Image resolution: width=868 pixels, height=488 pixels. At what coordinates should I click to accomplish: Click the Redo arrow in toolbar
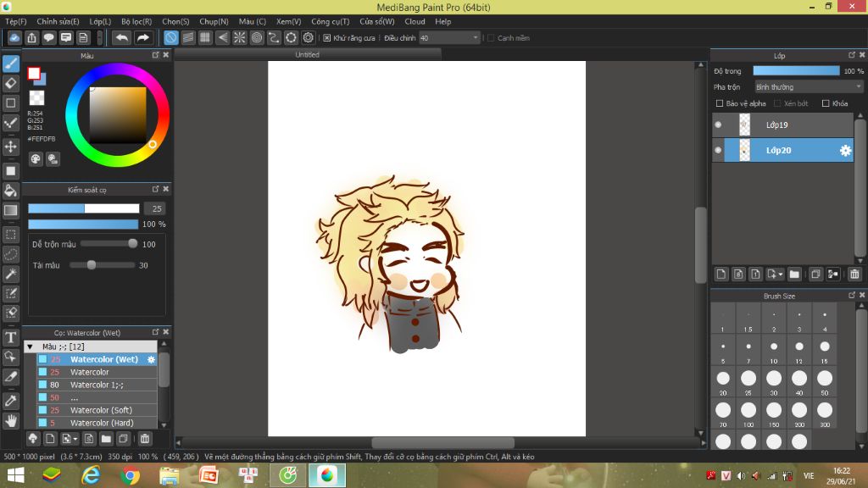[x=142, y=37]
